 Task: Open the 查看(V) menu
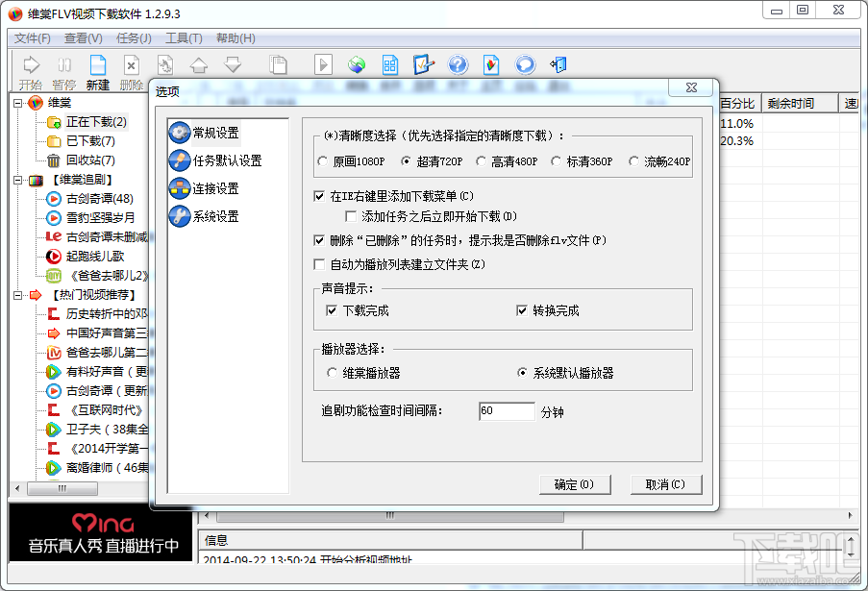(83, 38)
